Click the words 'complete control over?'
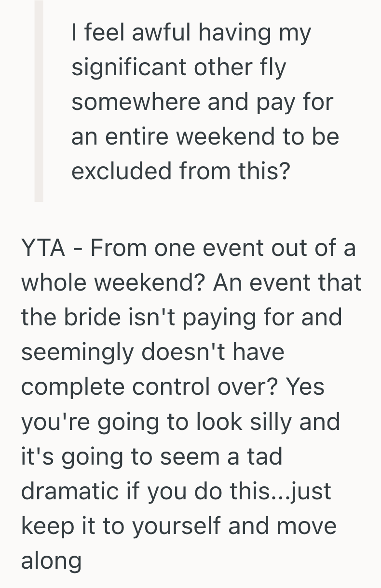The width and height of the screenshot is (381, 588). [x=149, y=387]
